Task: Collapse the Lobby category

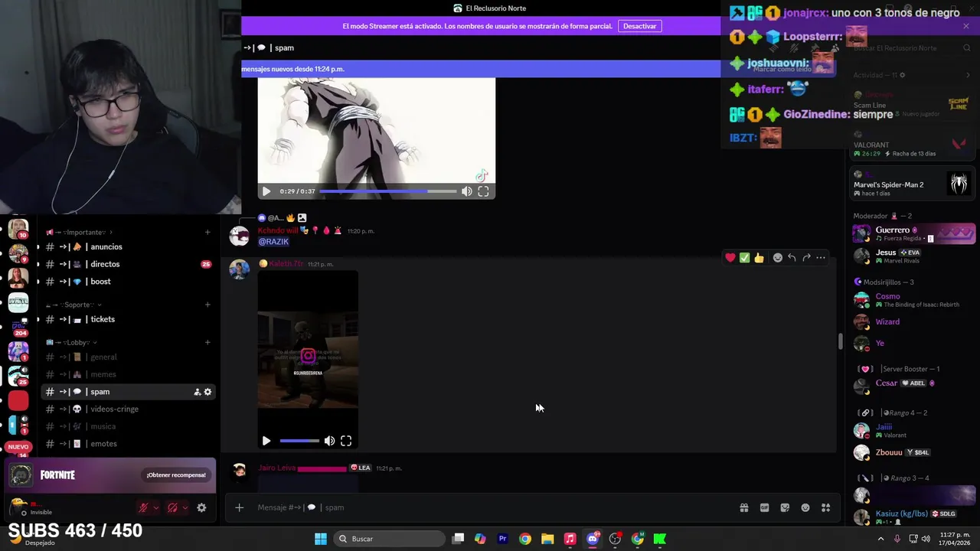Action: [72, 342]
